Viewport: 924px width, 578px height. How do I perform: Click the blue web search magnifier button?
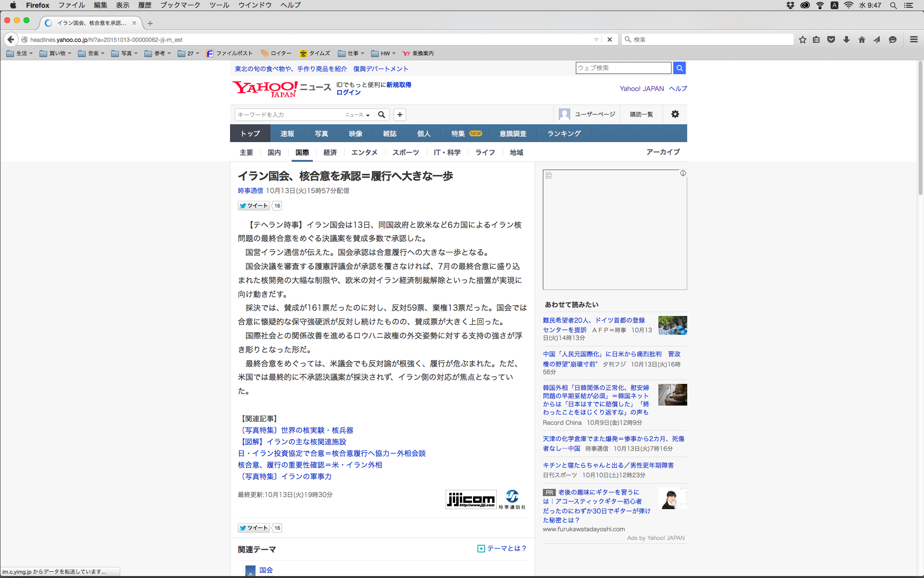tap(679, 68)
